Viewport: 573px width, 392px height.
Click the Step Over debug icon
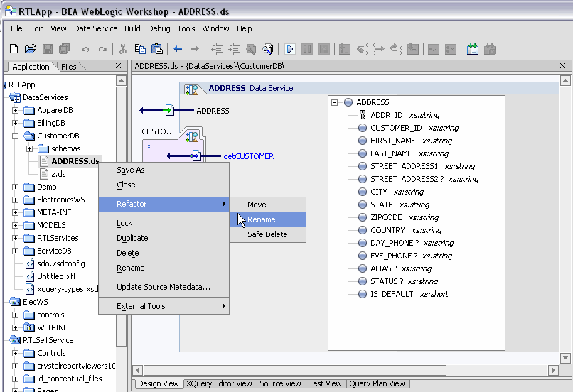(379, 49)
